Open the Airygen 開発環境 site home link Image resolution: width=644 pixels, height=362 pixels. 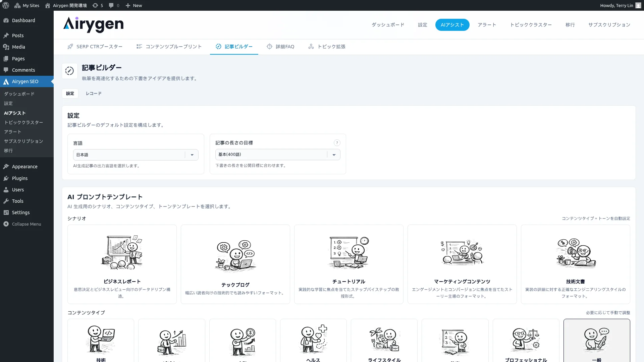click(x=66, y=5)
